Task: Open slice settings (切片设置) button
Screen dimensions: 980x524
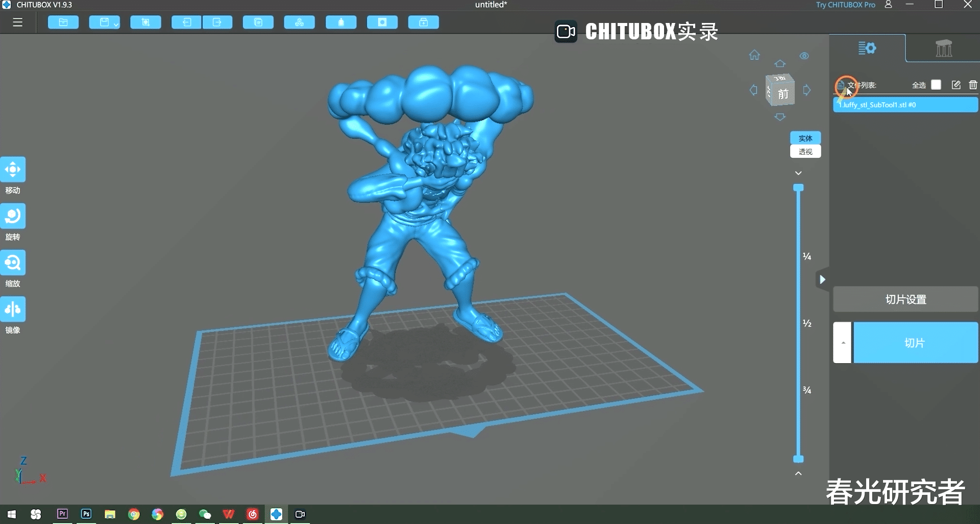Action: 905,299
